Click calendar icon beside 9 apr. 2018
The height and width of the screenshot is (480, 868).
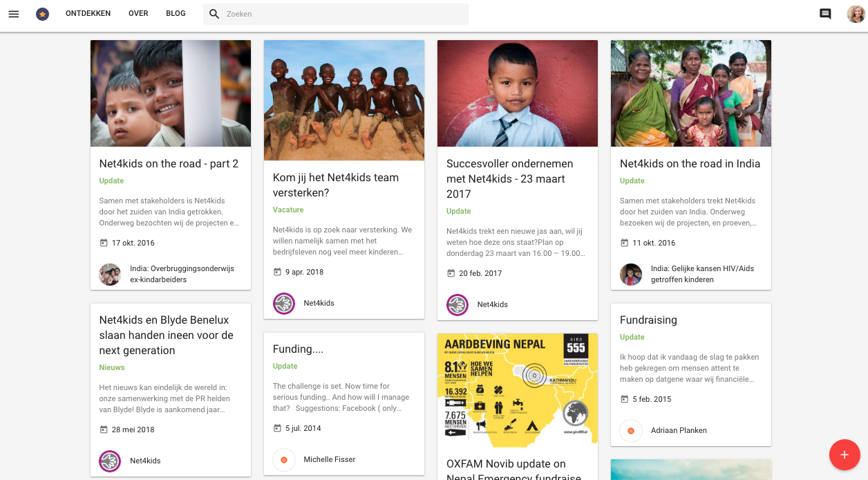[277, 272]
